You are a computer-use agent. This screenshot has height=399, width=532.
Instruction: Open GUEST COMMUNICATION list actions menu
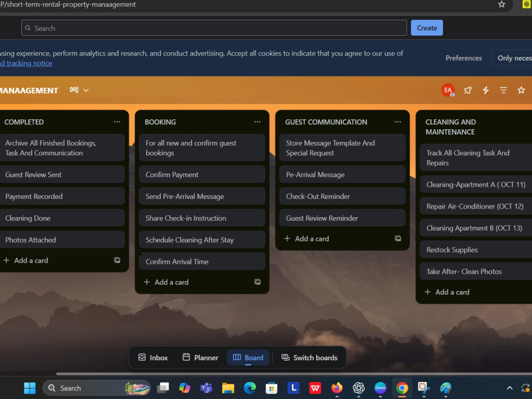coord(397,122)
